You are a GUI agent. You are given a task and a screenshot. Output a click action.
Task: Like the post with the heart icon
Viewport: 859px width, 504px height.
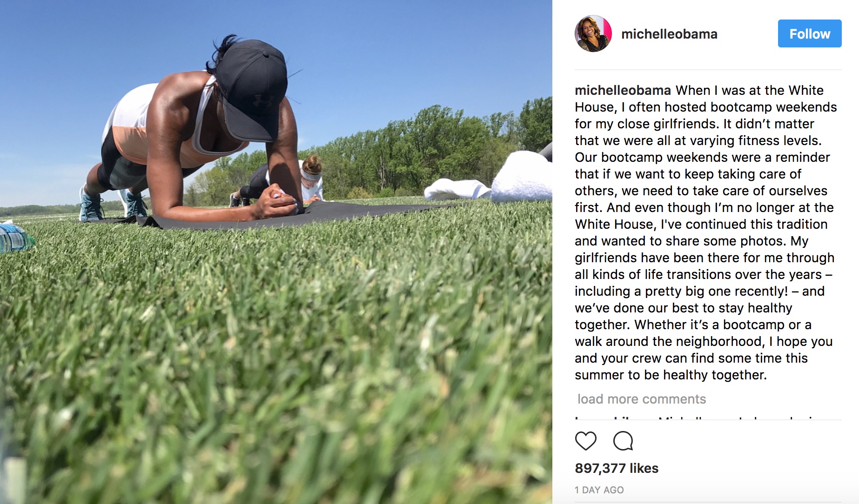click(x=585, y=441)
